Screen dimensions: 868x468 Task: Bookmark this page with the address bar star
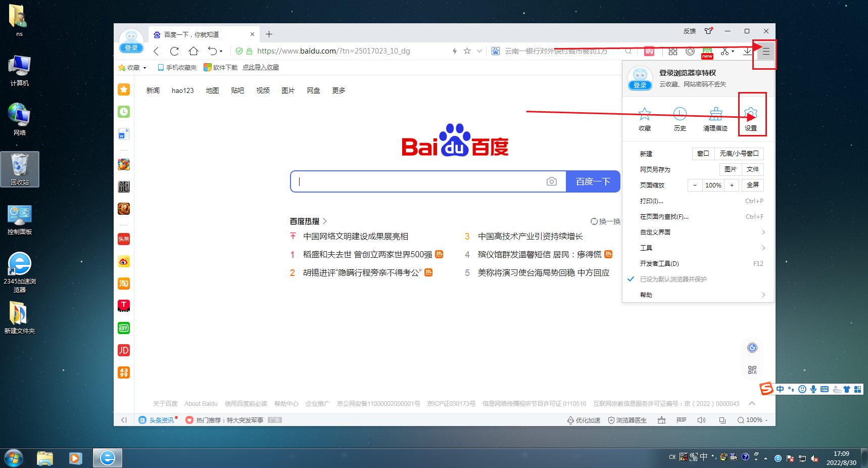(467, 51)
